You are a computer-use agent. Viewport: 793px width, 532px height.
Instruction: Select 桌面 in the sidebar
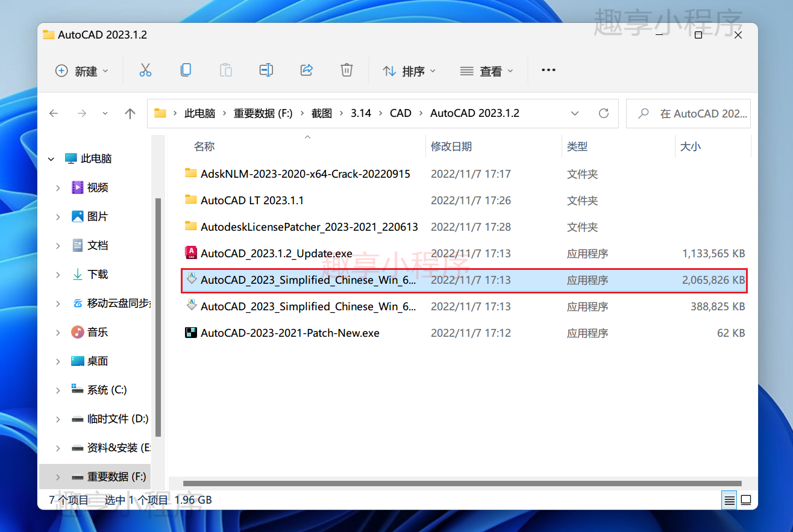(98, 361)
